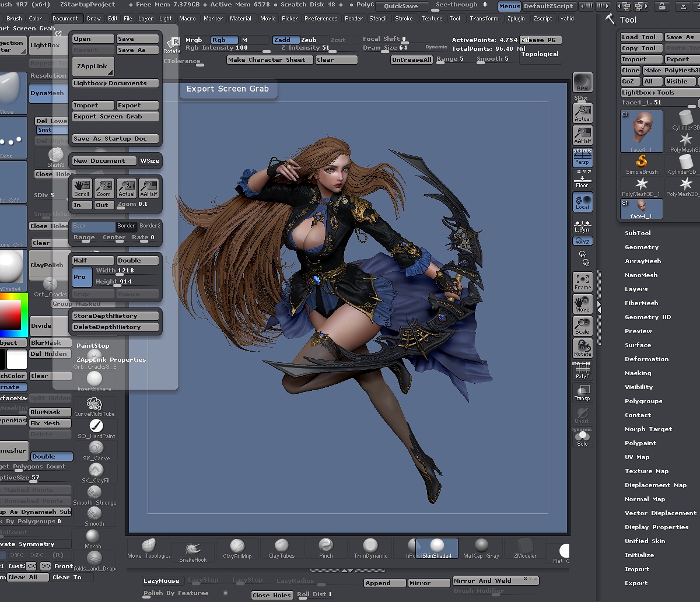This screenshot has width=700, height=602.
Task: Enable the Zadd mode
Action: [285, 40]
